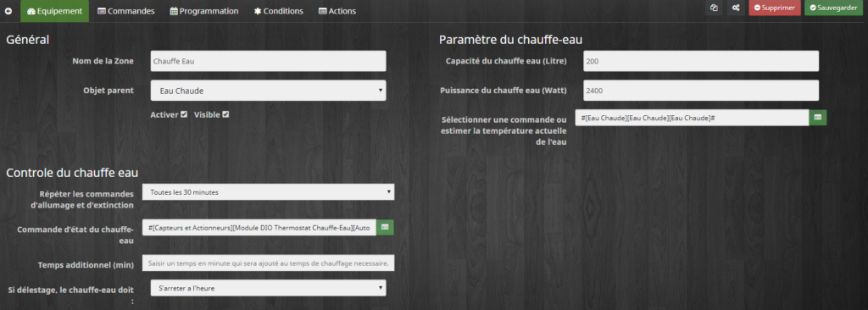Viewport: 868px width, 310px height.
Task: Switch to the Actions tab
Action: [x=337, y=11]
